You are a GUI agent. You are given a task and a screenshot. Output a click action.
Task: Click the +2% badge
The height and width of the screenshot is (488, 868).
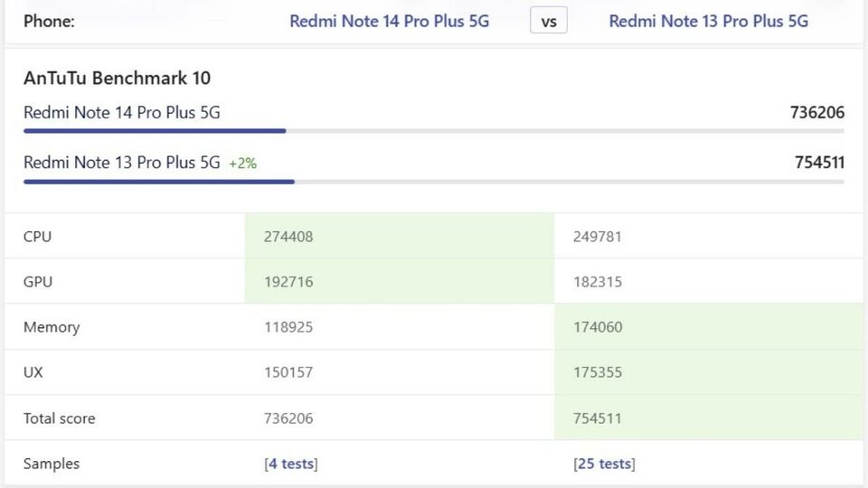coord(242,164)
